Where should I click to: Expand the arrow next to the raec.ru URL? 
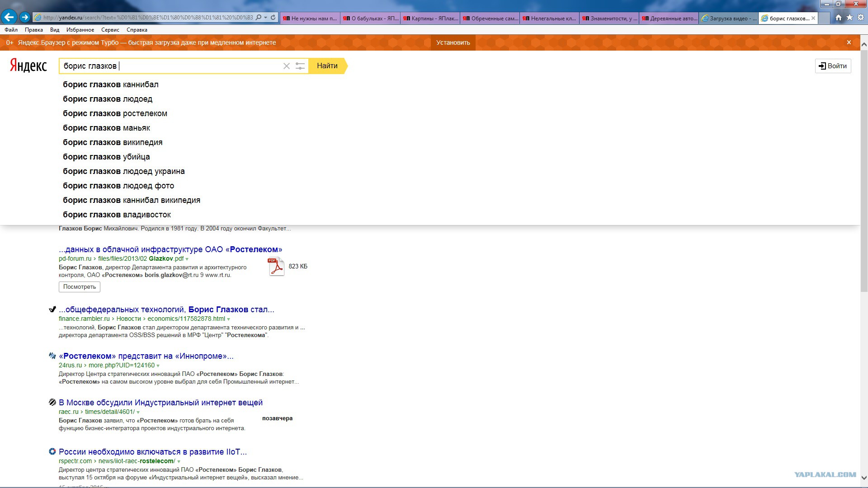138,413
